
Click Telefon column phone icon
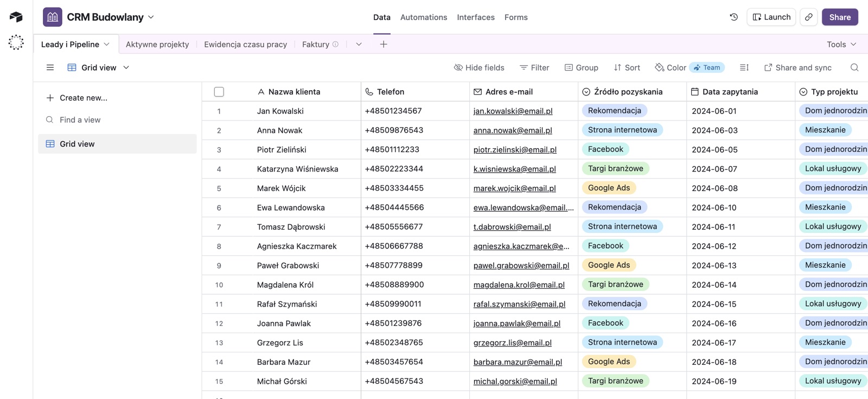[x=369, y=92]
